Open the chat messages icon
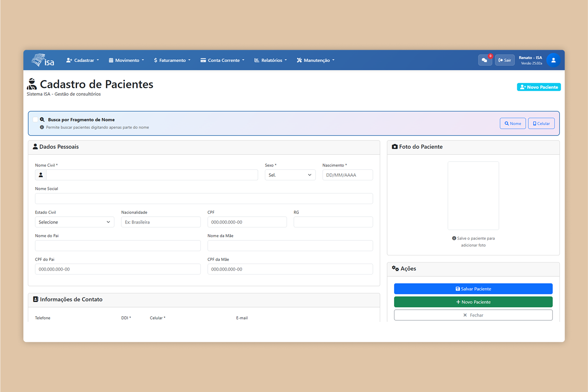The width and height of the screenshot is (588, 392). click(485, 60)
